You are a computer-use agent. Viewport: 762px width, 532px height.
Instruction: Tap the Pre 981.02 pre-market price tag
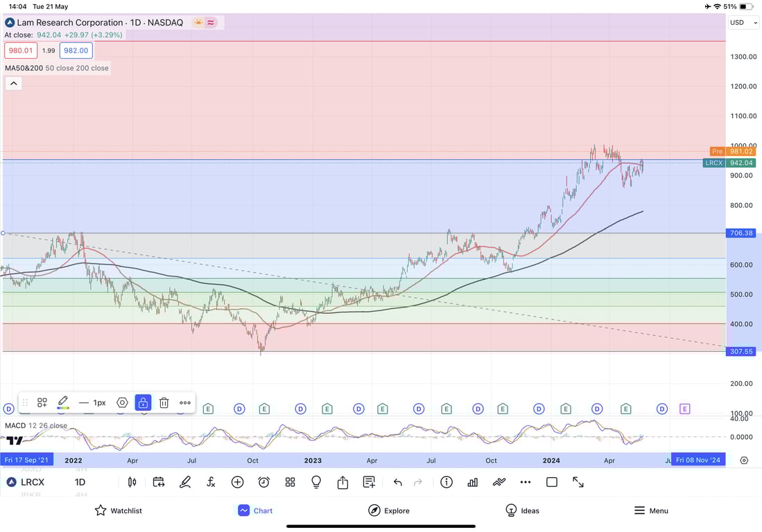tap(733, 152)
